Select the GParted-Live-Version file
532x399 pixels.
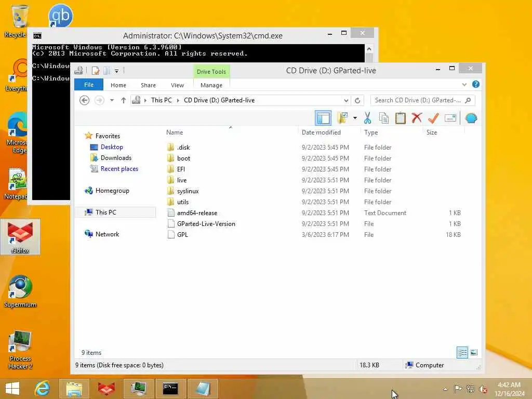pyautogui.click(x=206, y=223)
